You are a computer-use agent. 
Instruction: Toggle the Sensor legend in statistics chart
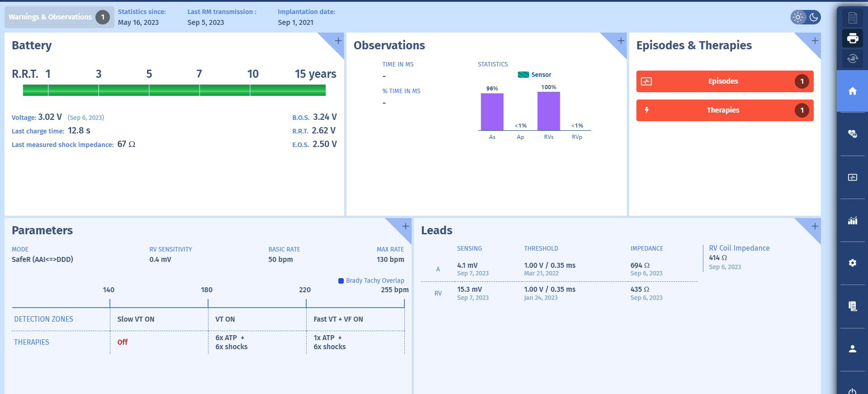535,75
